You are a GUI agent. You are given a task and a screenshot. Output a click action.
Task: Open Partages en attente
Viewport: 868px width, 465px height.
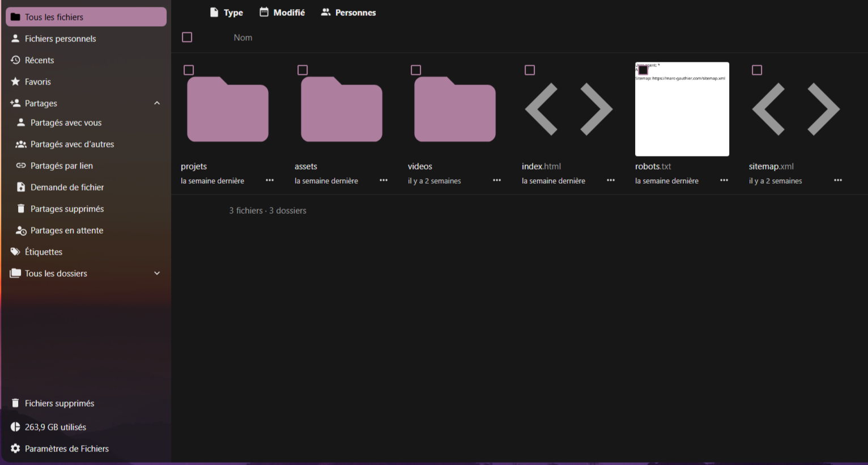pos(67,230)
